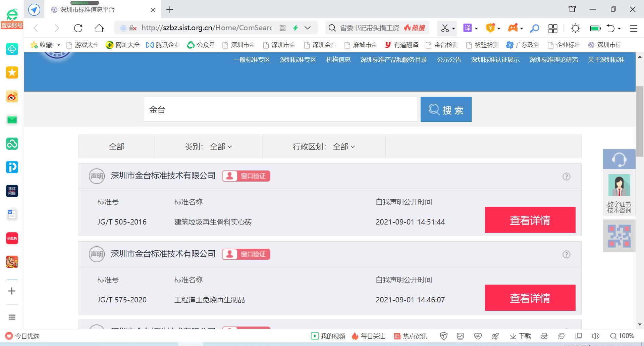Click the blue 搜索 button

[x=446, y=109]
